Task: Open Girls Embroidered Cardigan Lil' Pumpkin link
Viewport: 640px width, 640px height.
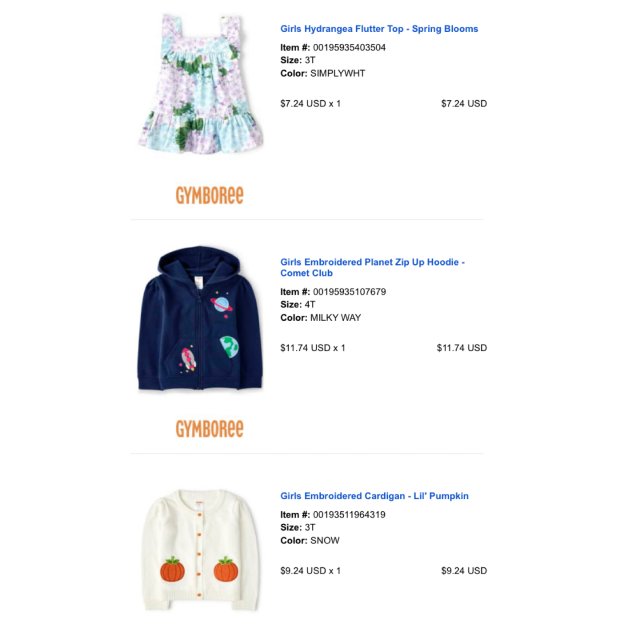Action: [374, 496]
